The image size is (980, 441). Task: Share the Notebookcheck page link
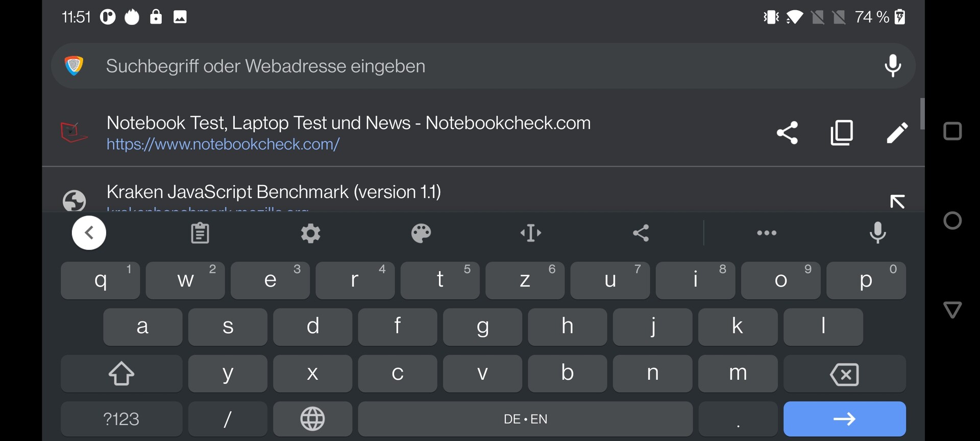787,133
